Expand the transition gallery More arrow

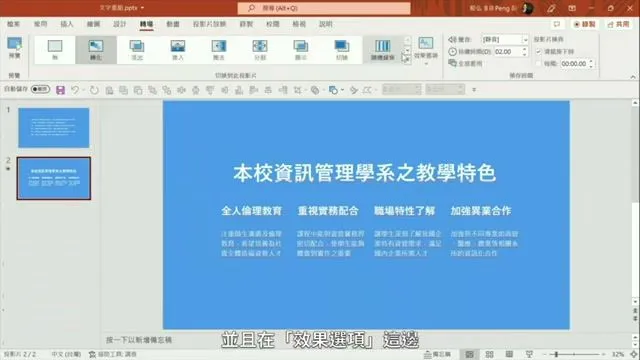pyautogui.click(x=407, y=60)
